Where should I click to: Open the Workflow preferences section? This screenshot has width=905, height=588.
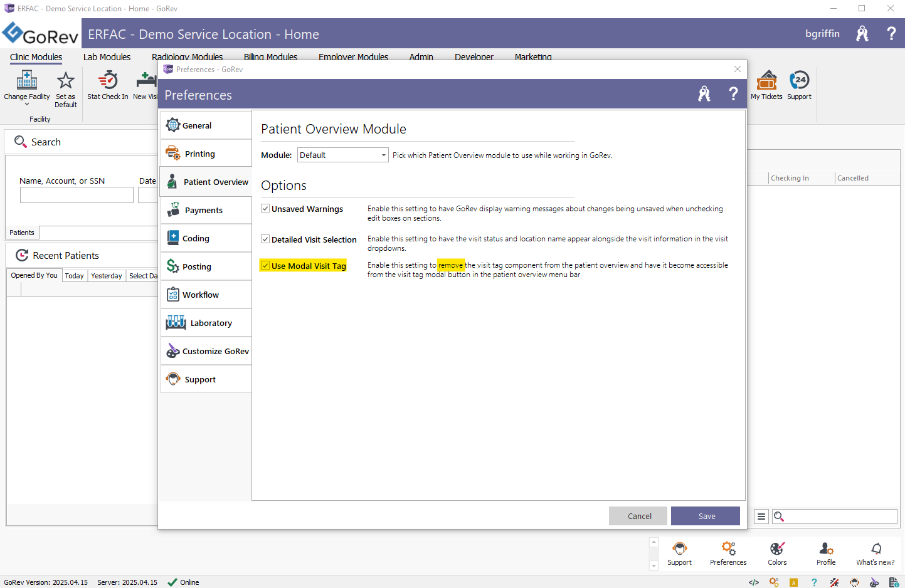click(x=206, y=295)
